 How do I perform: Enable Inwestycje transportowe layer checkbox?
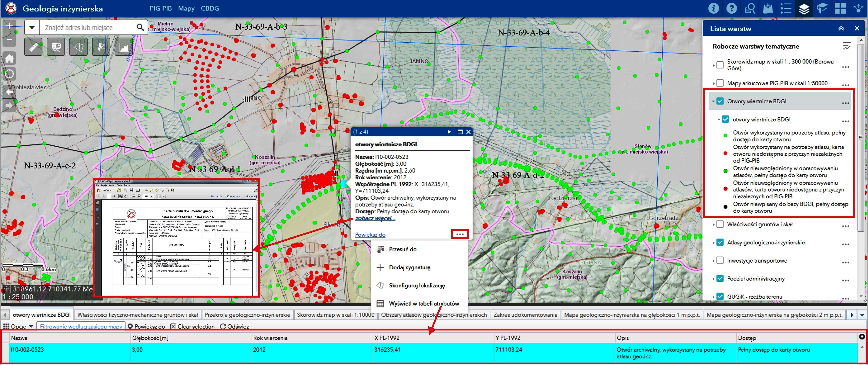[720, 261]
